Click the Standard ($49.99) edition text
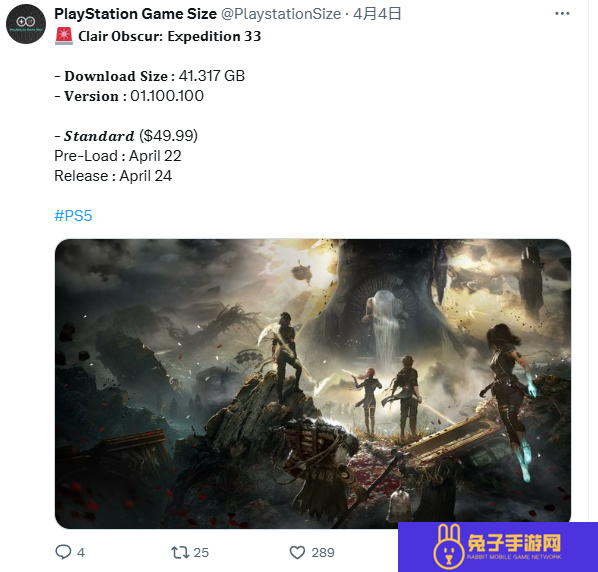The width and height of the screenshot is (598, 572). pos(126,136)
